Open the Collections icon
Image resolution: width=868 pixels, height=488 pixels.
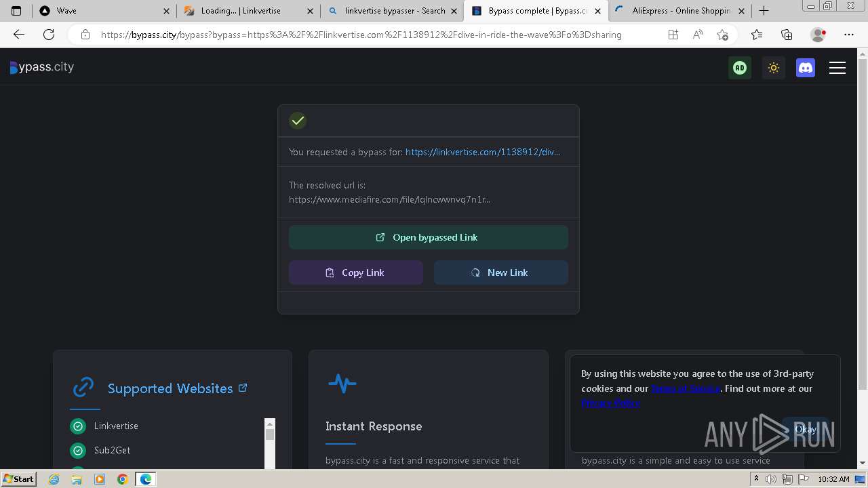[x=787, y=35]
